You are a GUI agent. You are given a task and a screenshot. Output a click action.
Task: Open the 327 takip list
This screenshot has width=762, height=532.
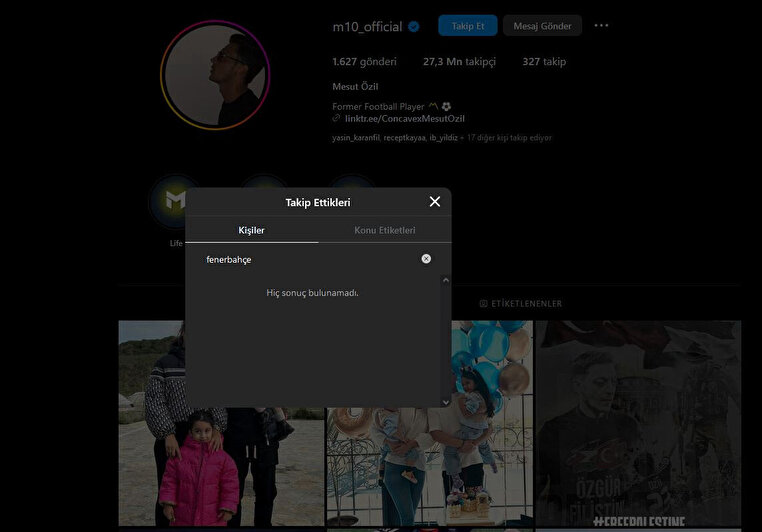544,62
